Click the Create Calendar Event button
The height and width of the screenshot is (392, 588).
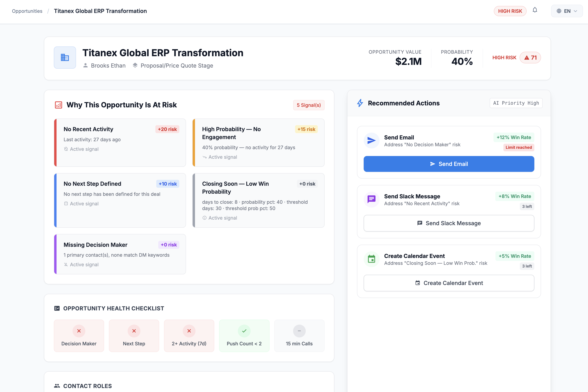(x=449, y=283)
